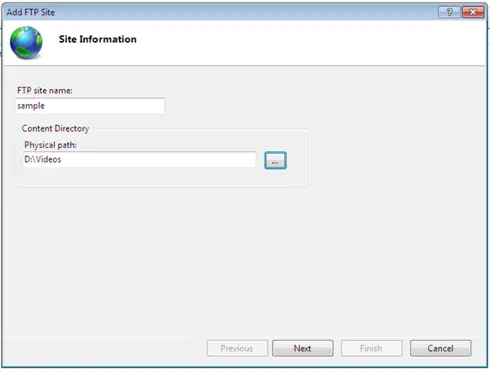Click the 'Physical path:' label

(x=50, y=145)
